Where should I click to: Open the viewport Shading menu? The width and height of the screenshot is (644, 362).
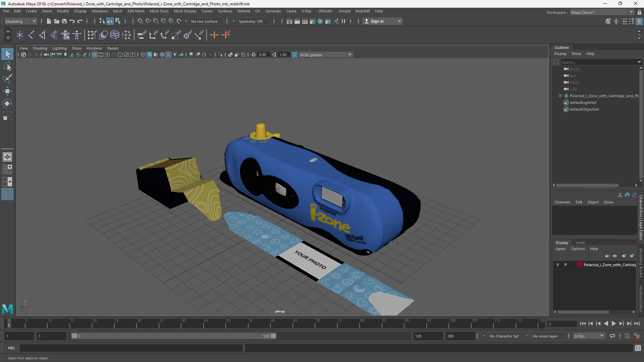(x=40, y=48)
